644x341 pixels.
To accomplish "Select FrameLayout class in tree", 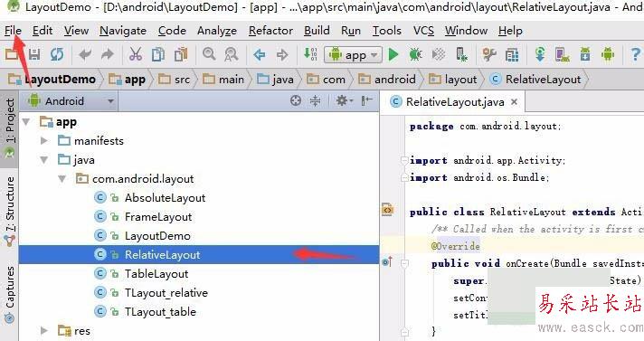I will (x=158, y=216).
